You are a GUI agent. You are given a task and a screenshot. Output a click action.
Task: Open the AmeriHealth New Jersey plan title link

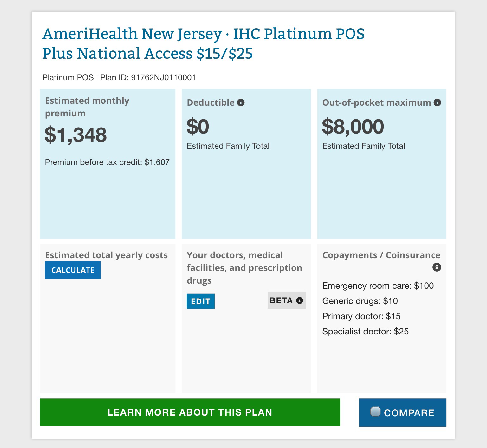pyautogui.click(x=203, y=43)
